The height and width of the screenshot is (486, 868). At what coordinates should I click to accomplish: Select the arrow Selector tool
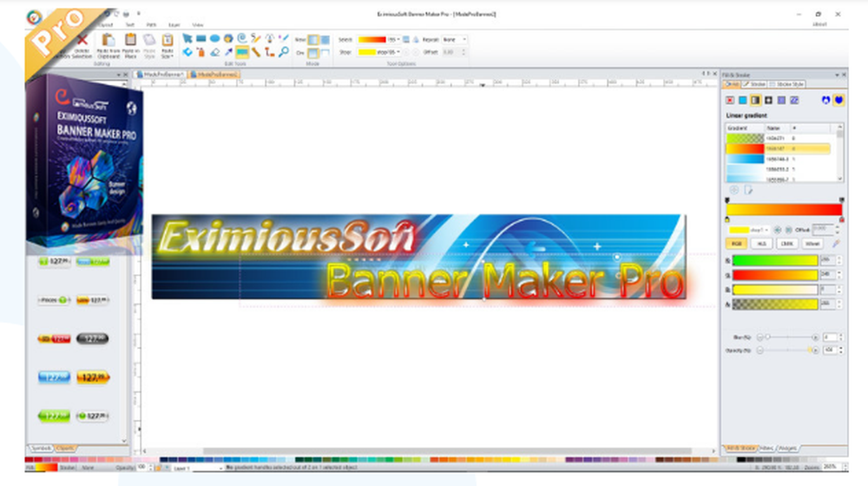(x=187, y=38)
